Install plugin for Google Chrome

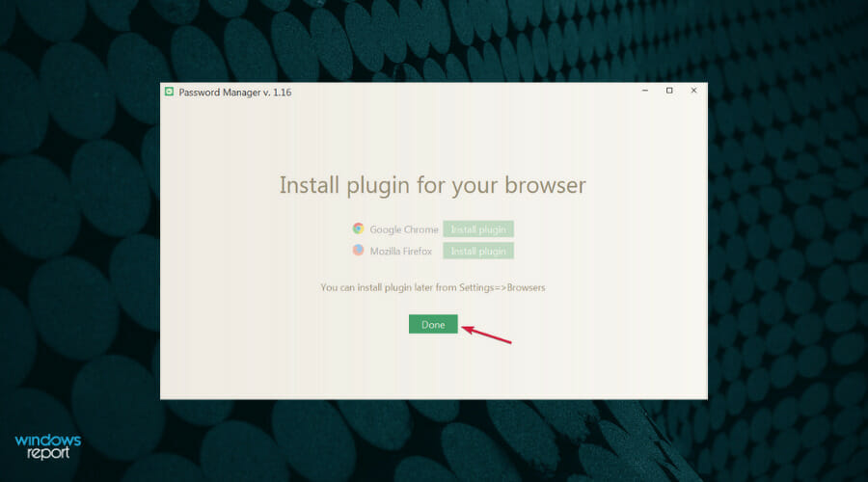click(478, 229)
